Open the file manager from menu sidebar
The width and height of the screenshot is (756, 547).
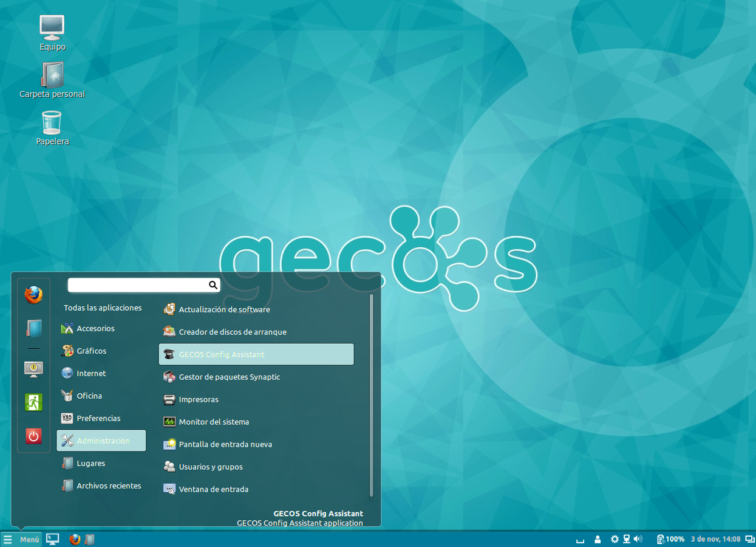tap(33, 328)
